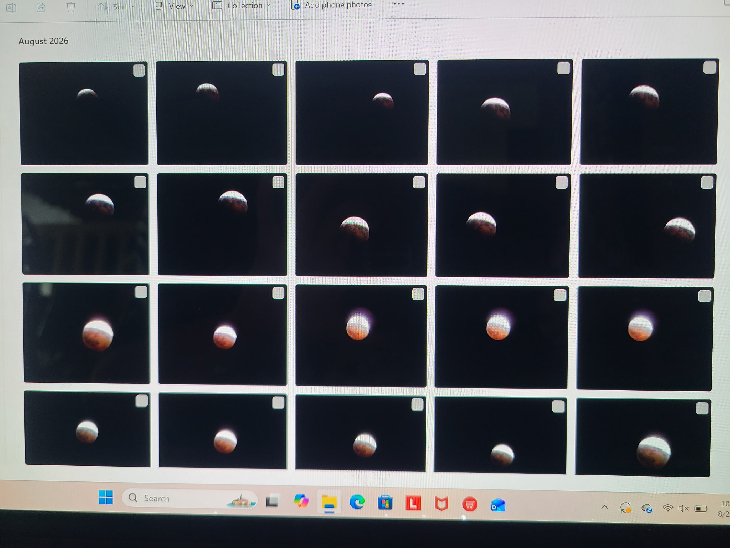Open the three-dot more options menu
The image size is (730, 548).
(398, 4)
